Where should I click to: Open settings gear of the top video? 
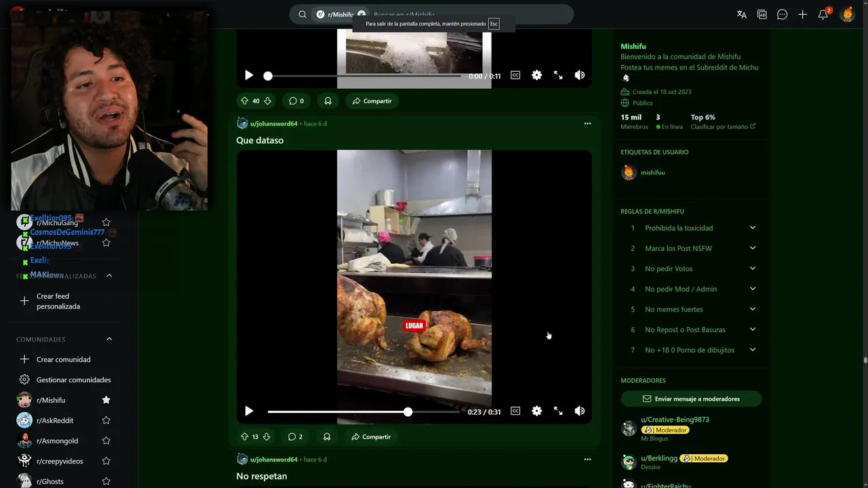click(536, 75)
